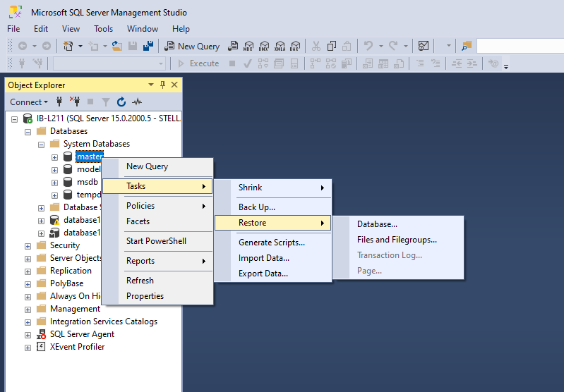564x392 pixels.
Task: Click the Undo icon
Action: (x=368, y=46)
